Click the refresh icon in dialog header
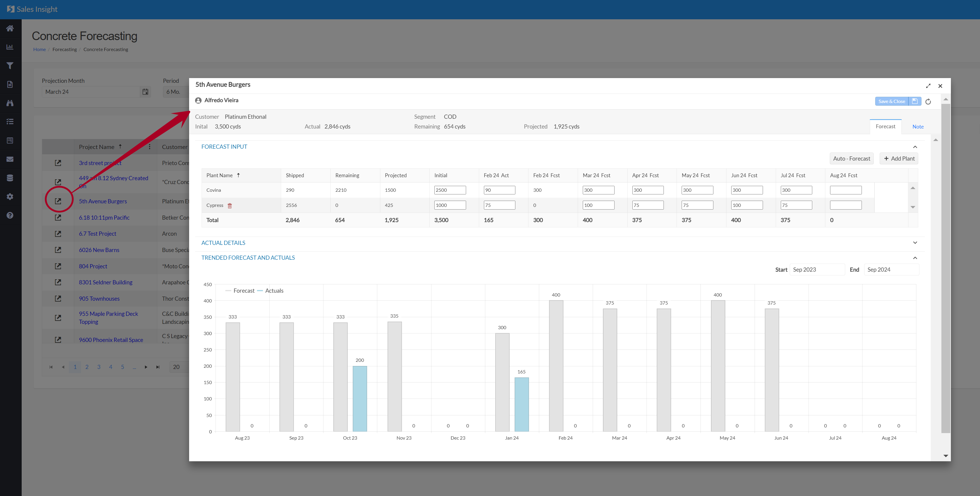This screenshot has height=496, width=980. tap(928, 102)
